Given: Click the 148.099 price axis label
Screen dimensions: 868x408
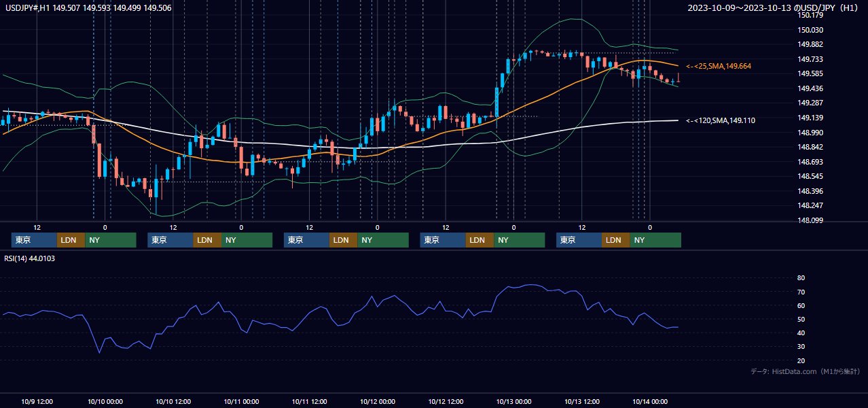Looking at the screenshot, I should tap(810, 220).
